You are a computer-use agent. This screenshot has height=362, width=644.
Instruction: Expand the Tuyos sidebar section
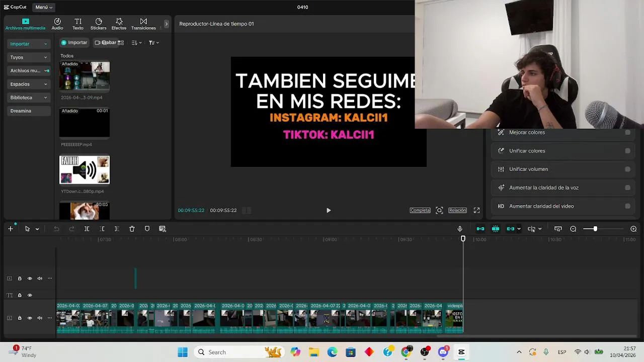(29, 57)
